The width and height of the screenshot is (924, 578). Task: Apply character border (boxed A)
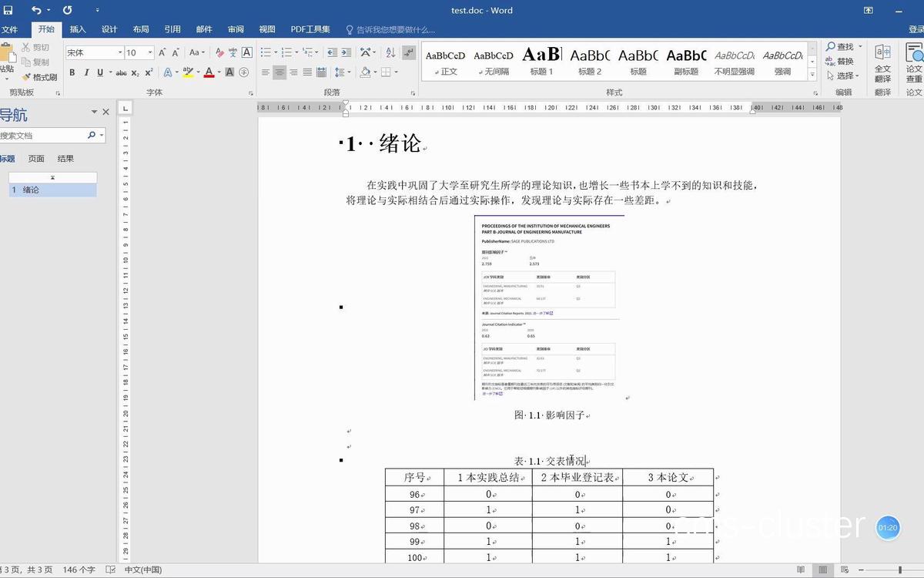247,52
